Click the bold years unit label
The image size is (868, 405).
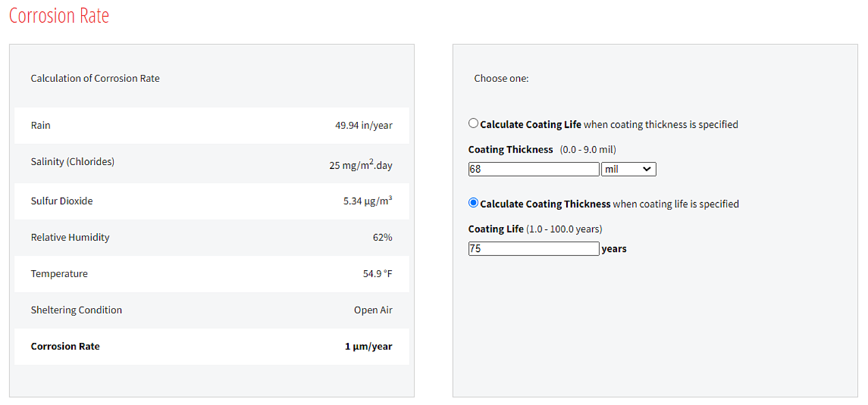tap(614, 249)
